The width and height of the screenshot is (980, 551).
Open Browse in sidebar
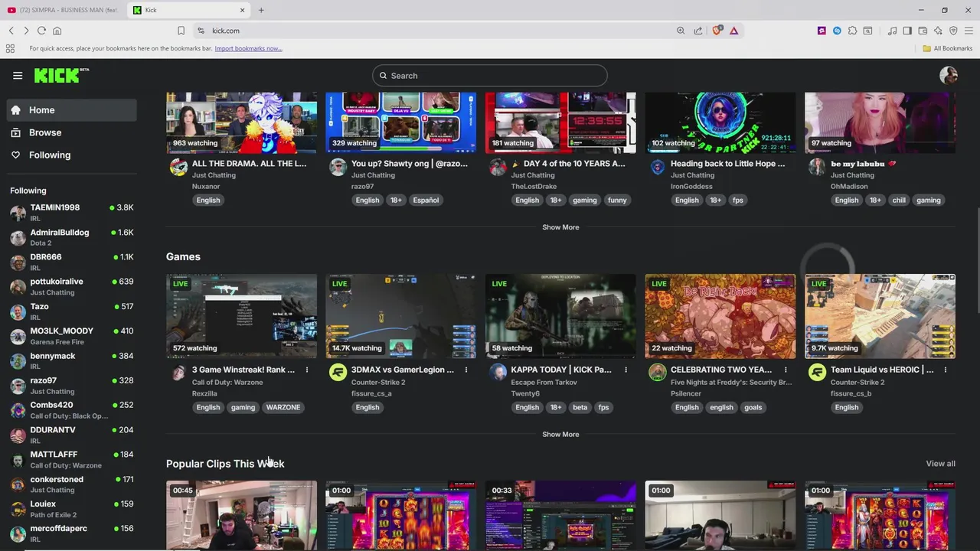[x=72, y=132]
